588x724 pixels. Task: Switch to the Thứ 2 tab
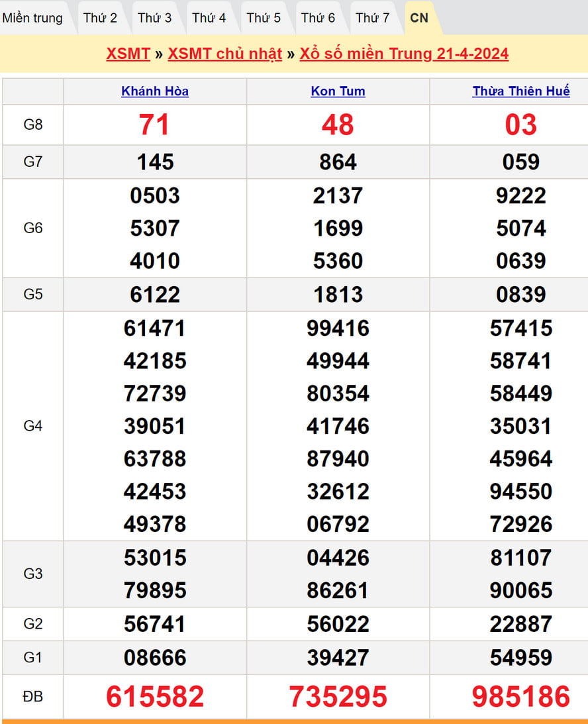(x=100, y=18)
